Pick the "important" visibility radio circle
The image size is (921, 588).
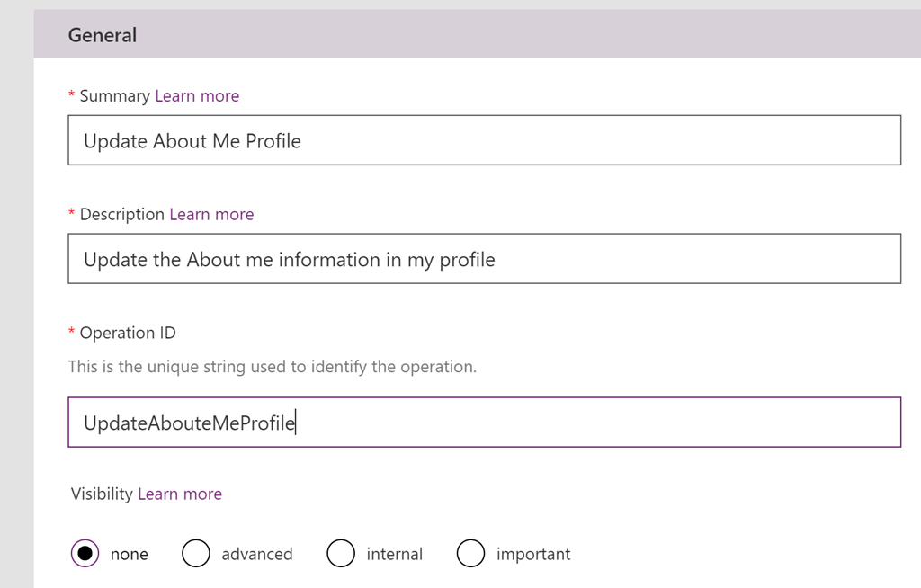(470, 553)
